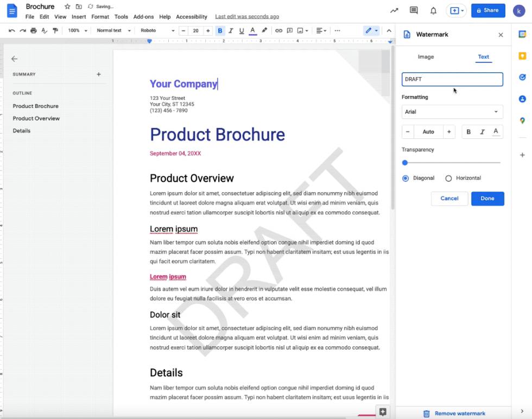Click the DRAFT watermark text field
Viewport: 532px width, 419px height.
point(452,79)
